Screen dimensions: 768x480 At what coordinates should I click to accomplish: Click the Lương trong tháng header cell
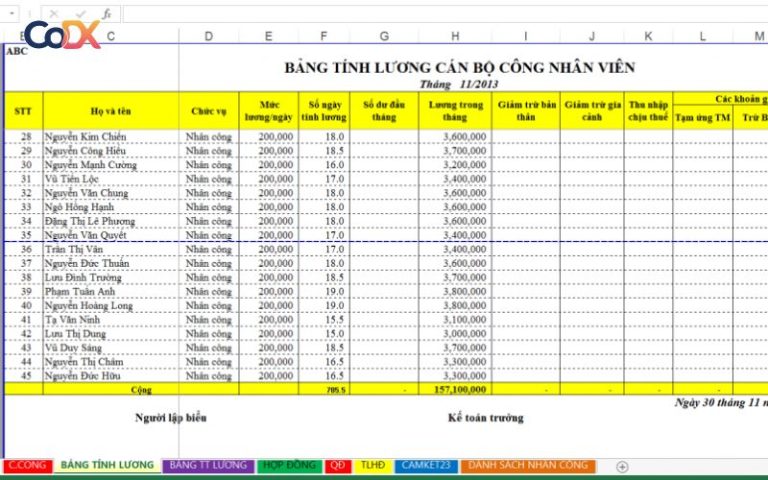click(455, 111)
